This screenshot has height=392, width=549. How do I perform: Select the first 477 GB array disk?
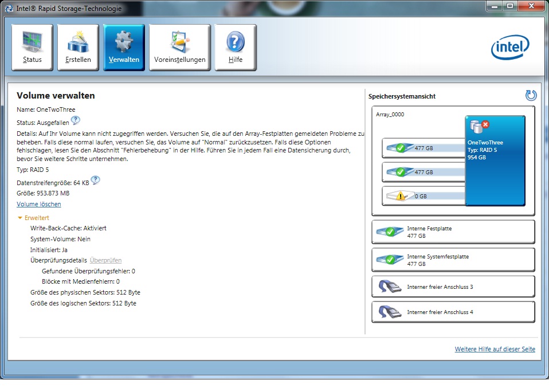pyautogui.click(x=423, y=148)
